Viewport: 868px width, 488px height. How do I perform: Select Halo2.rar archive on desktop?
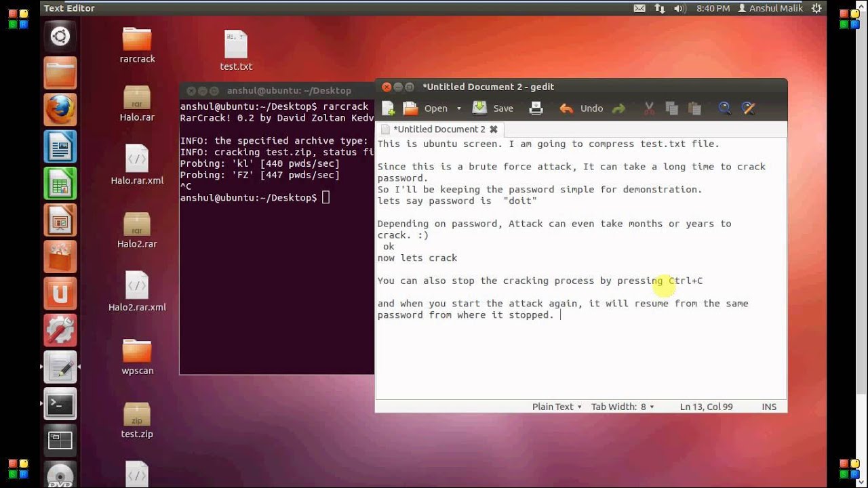pyautogui.click(x=137, y=230)
